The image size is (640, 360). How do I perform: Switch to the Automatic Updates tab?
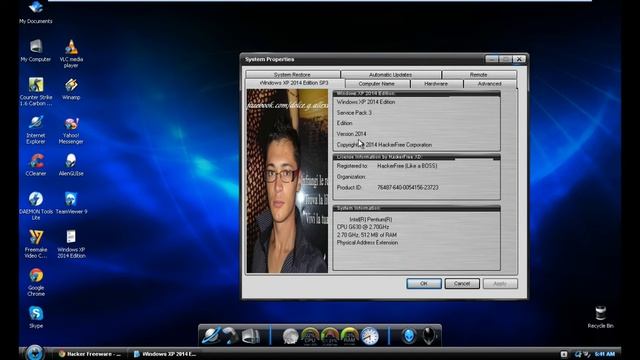391,75
